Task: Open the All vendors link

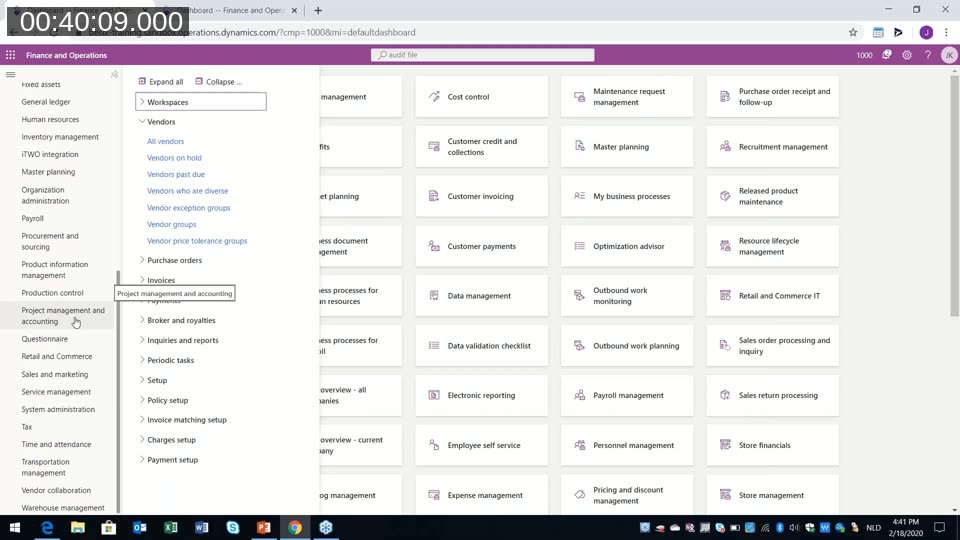Action: click(165, 141)
